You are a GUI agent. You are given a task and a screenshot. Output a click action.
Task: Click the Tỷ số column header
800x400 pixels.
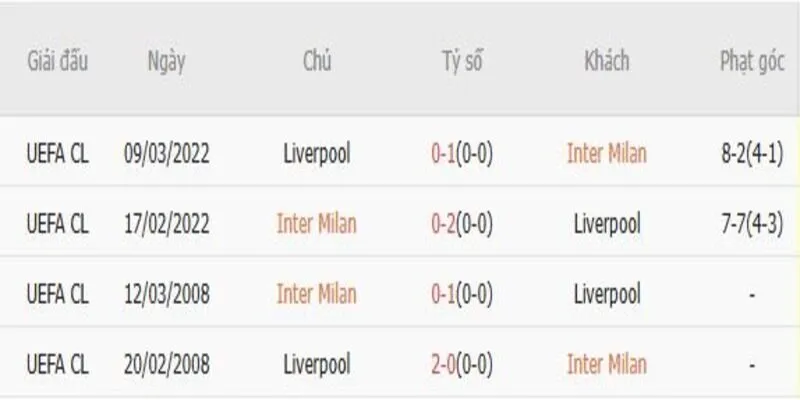(464, 62)
